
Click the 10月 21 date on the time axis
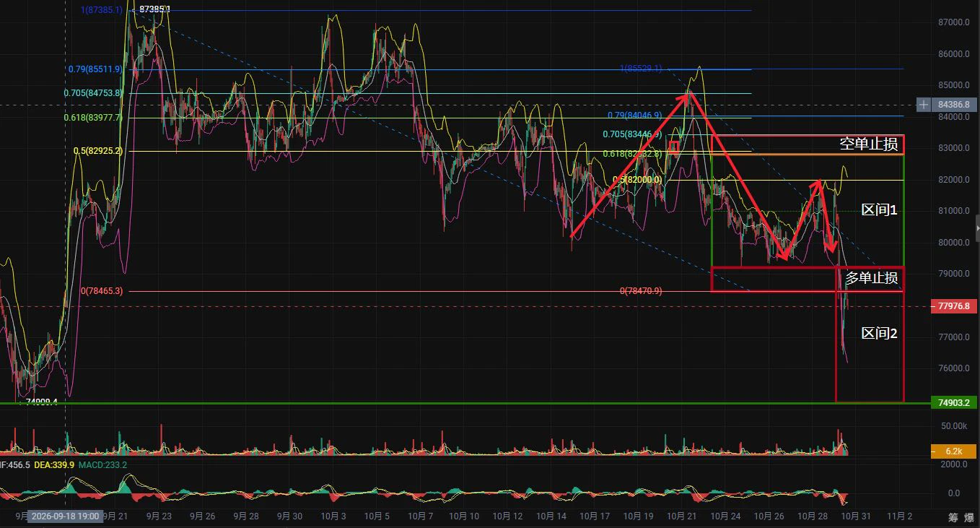click(682, 516)
